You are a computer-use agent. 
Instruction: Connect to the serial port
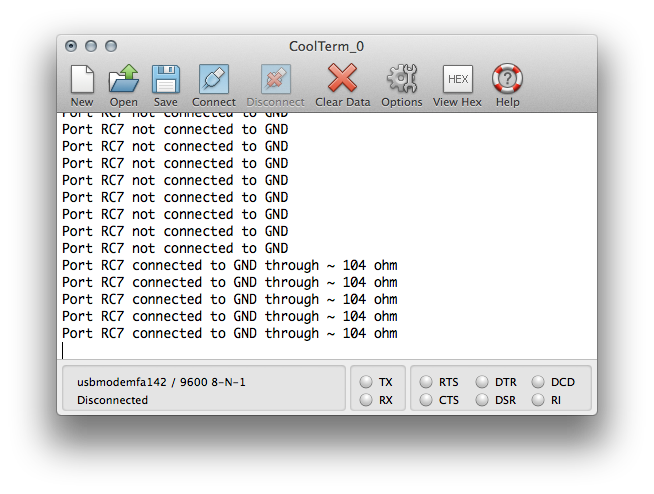click(x=214, y=79)
